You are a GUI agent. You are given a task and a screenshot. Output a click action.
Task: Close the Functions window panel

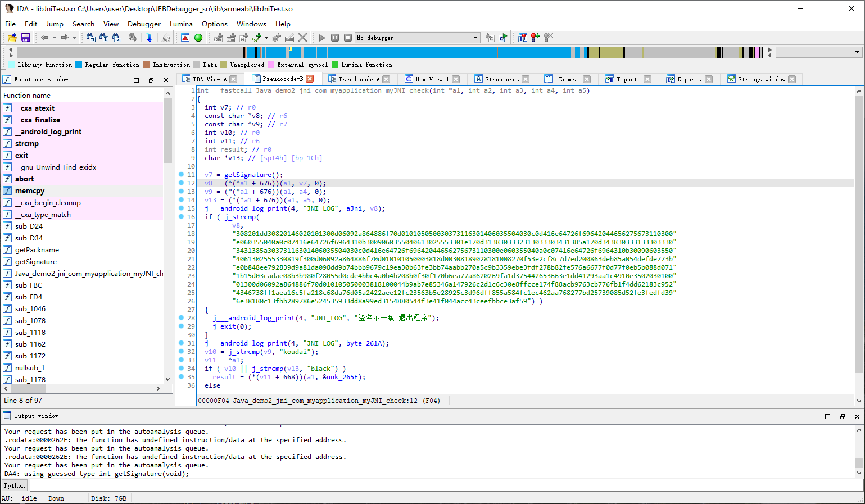click(166, 80)
